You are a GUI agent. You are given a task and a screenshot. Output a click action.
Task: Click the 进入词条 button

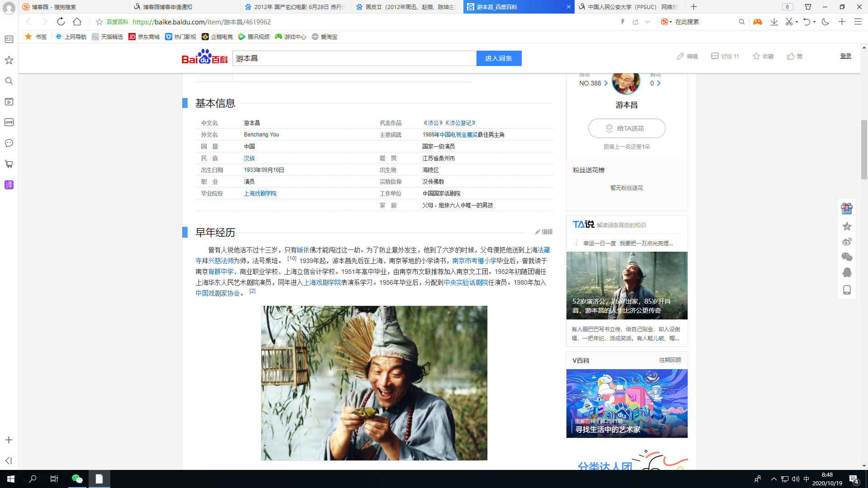click(x=499, y=58)
